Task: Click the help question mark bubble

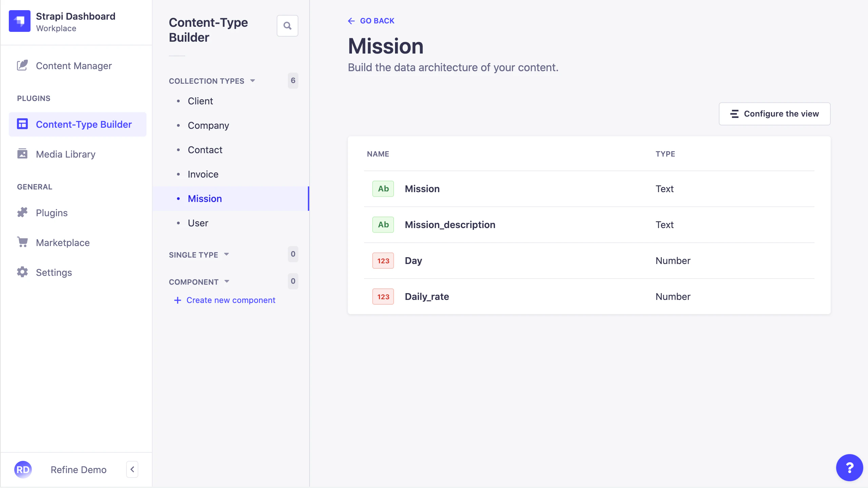Action: tap(850, 467)
